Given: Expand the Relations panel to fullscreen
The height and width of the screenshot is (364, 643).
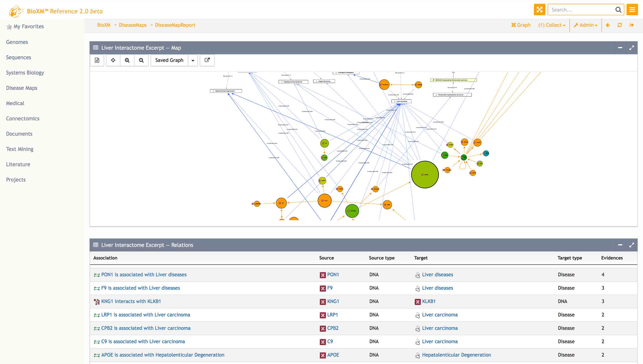Looking at the screenshot, I should coord(631,245).
